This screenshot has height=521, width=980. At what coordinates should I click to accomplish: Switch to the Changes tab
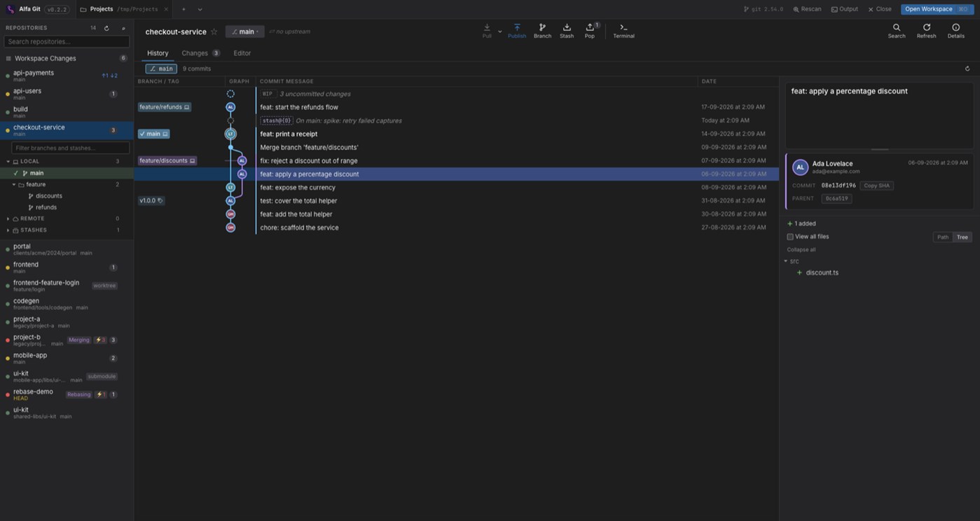pyautogui.click(x=200, y=53)
